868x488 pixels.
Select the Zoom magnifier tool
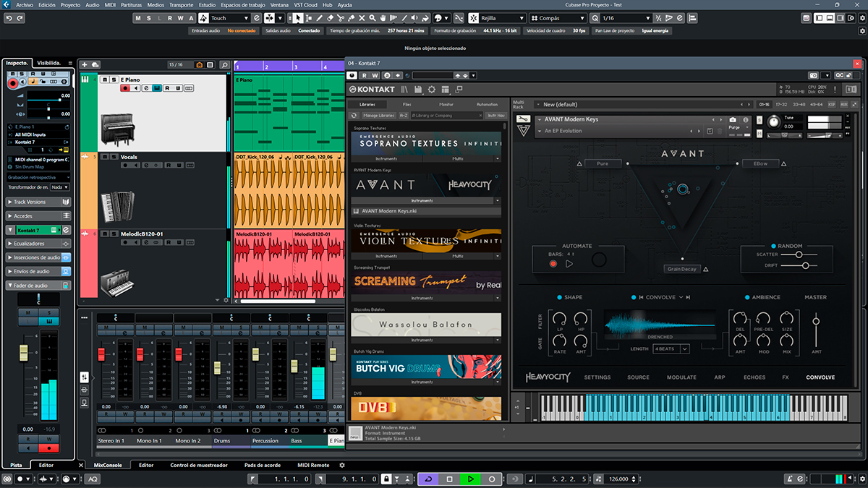click(372, 17)
